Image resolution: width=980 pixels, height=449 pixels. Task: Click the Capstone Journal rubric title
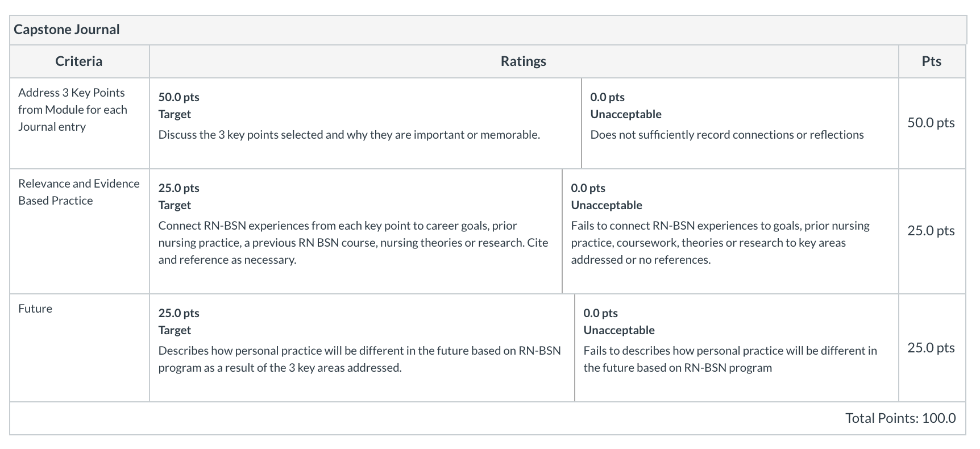[67, 30]
